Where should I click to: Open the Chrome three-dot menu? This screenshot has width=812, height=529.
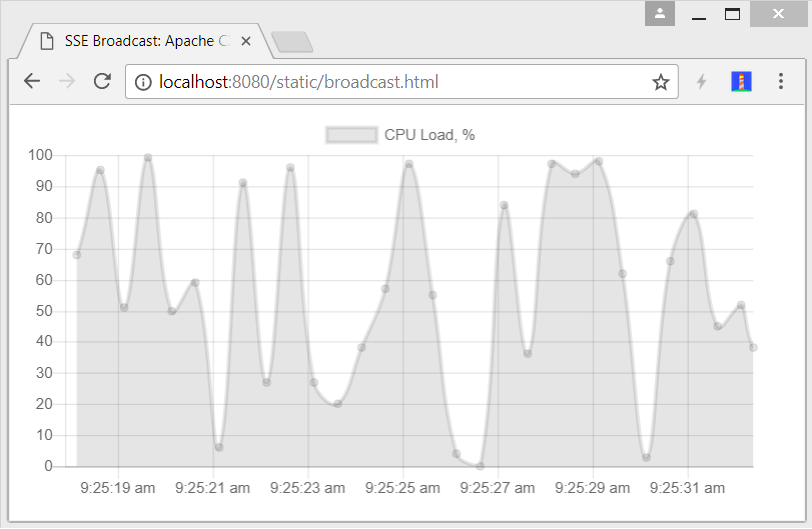click(781, 81)
